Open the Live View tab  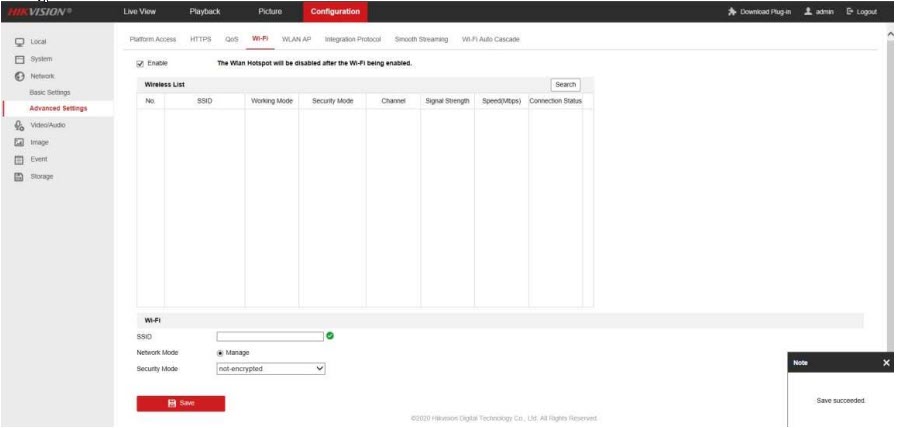tap(140, 11)
